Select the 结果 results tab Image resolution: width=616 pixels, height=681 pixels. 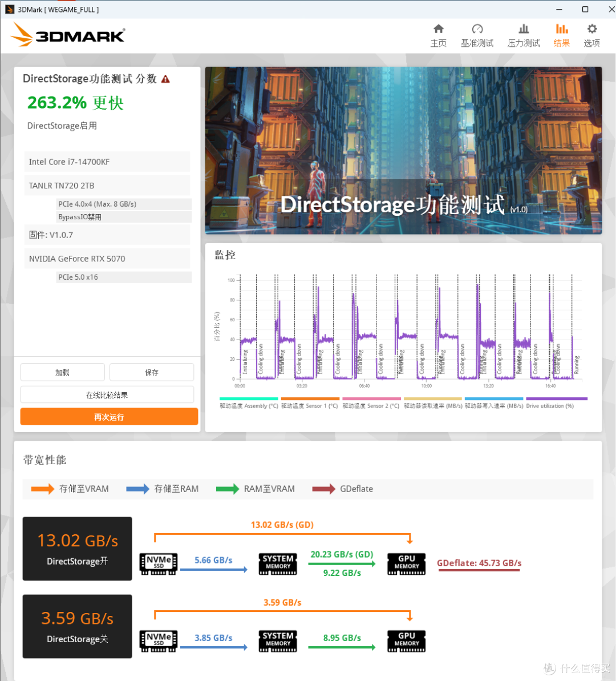click(x=562, y=35)
